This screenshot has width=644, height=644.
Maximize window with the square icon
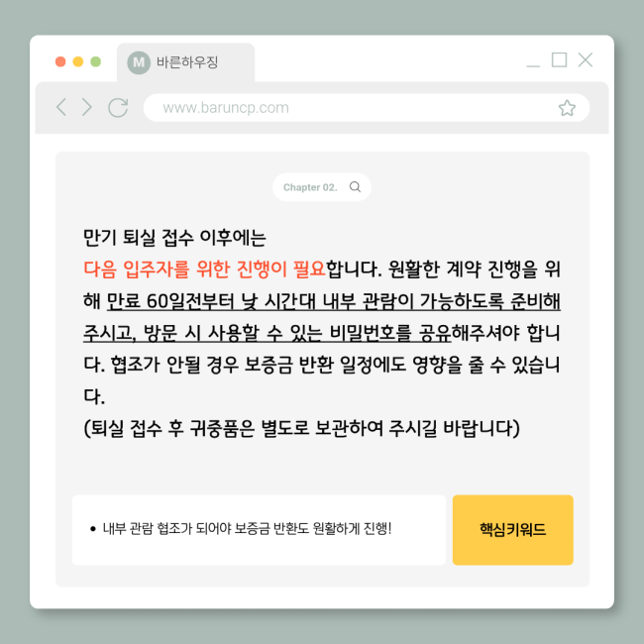point(559,59)
